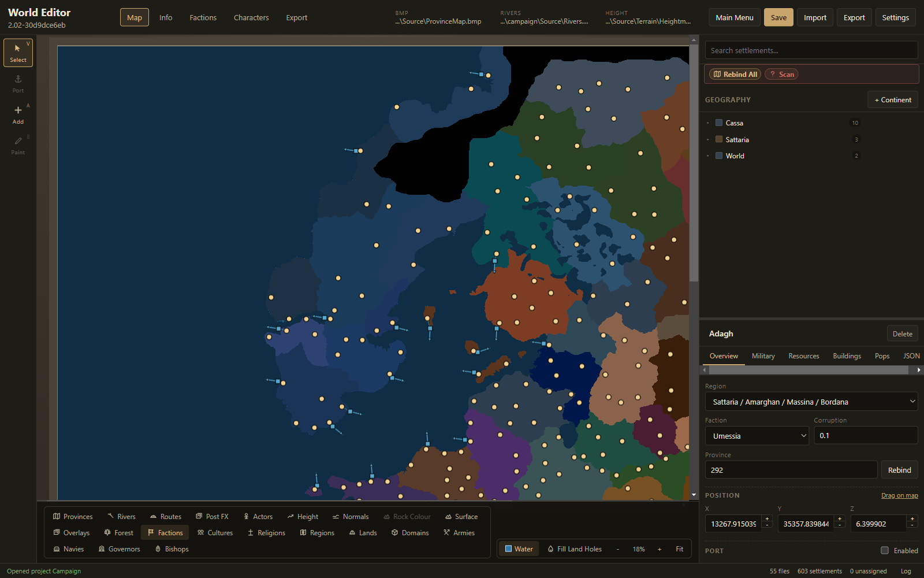Image resolution: width=924 pixels, height=578 pixels.
Task: Show the Routes layer
Action: 166,516
